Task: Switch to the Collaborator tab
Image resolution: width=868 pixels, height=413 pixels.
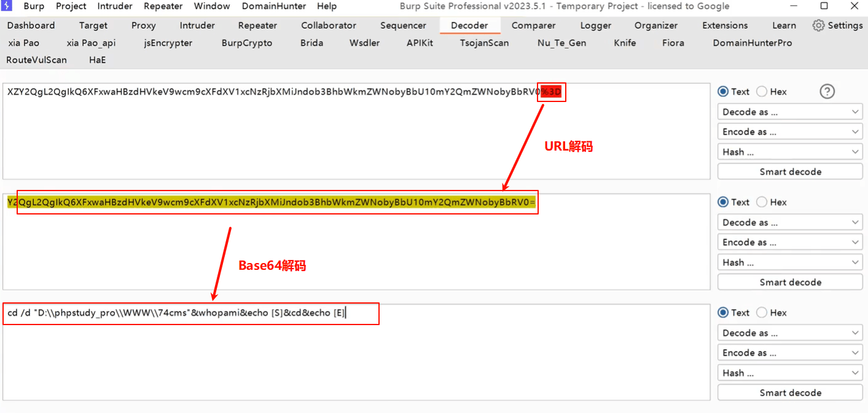Action: 329,26
